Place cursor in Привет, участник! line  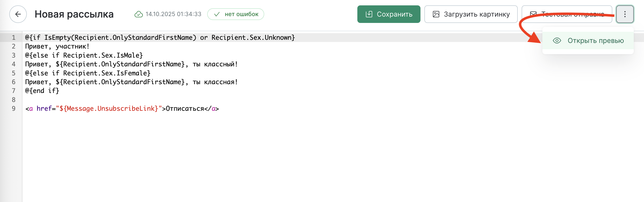[57, 47]
